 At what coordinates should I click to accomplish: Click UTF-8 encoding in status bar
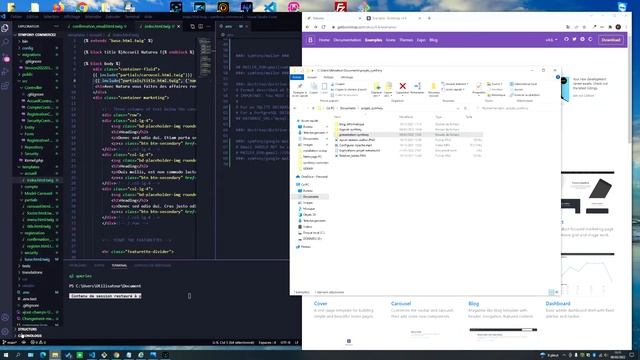[285, 342]
